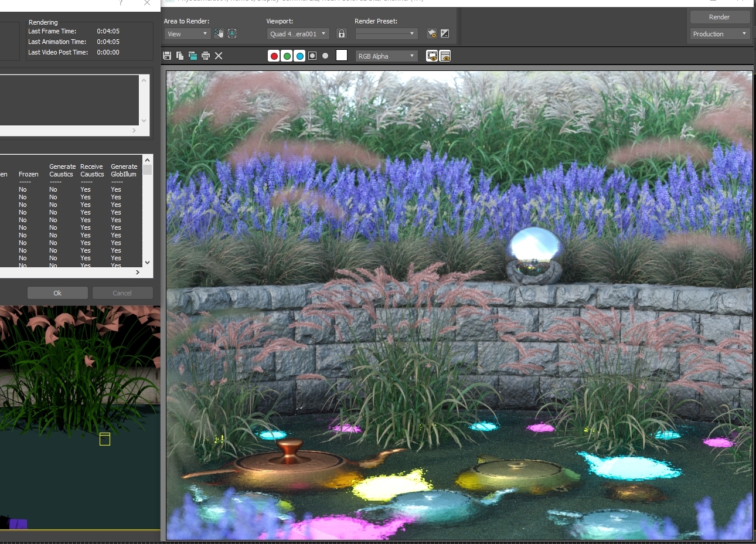Toggle the blue channel display

pyautogui.click(x=299, y=56)
